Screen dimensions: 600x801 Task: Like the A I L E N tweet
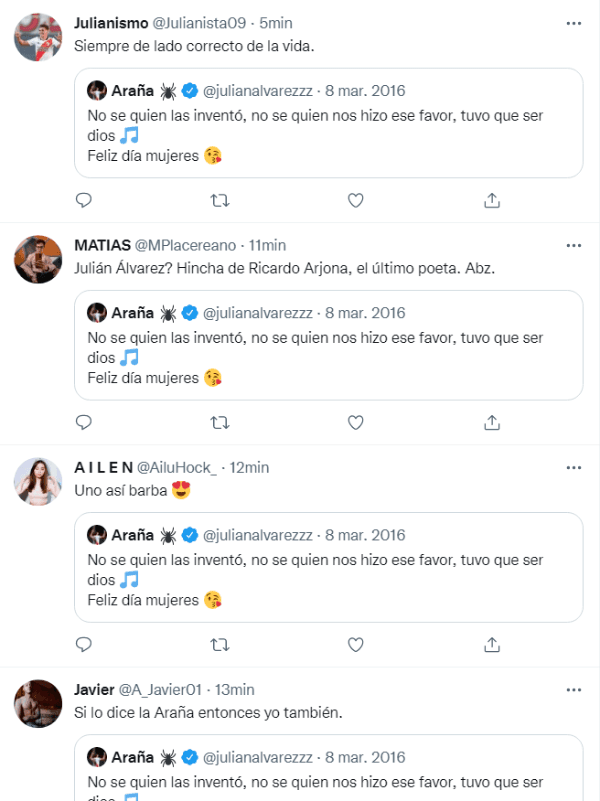355,644
